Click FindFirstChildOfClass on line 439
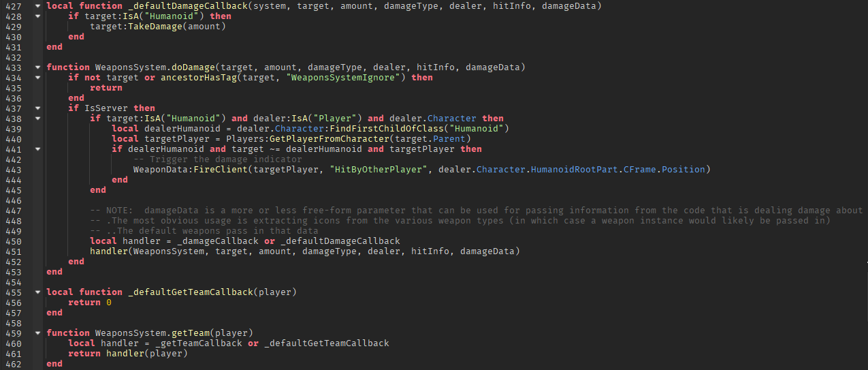 click(386, 128)
